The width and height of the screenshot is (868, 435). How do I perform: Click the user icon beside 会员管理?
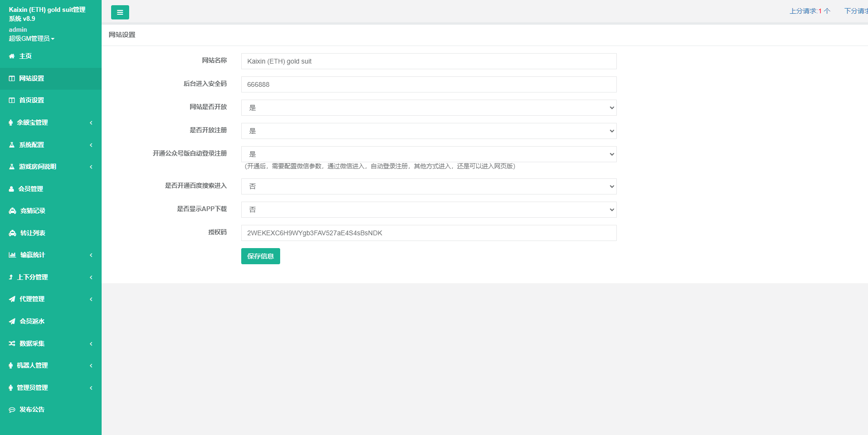11,189
